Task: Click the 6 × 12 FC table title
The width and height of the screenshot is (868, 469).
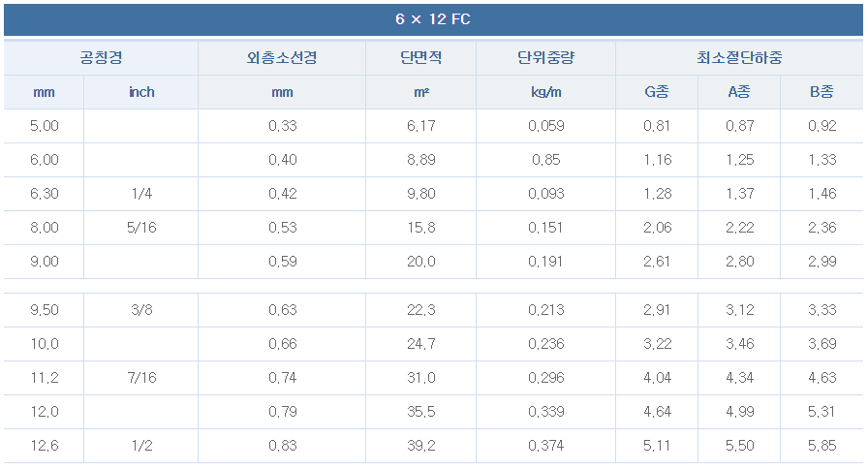Action: point(433,19)
